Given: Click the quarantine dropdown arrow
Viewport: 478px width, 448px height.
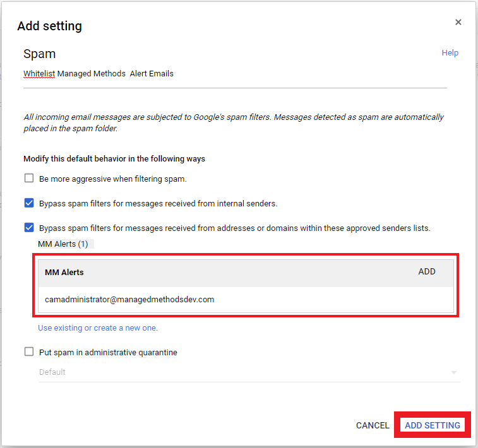Looking at the screenshot, I should click(453, 373).
